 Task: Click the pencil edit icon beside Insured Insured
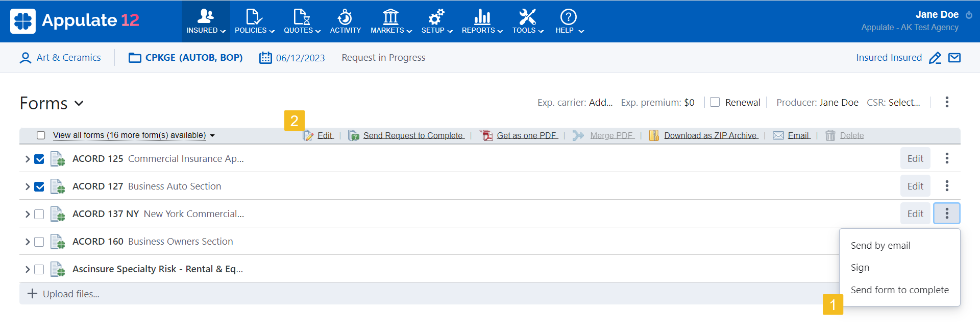935,58
